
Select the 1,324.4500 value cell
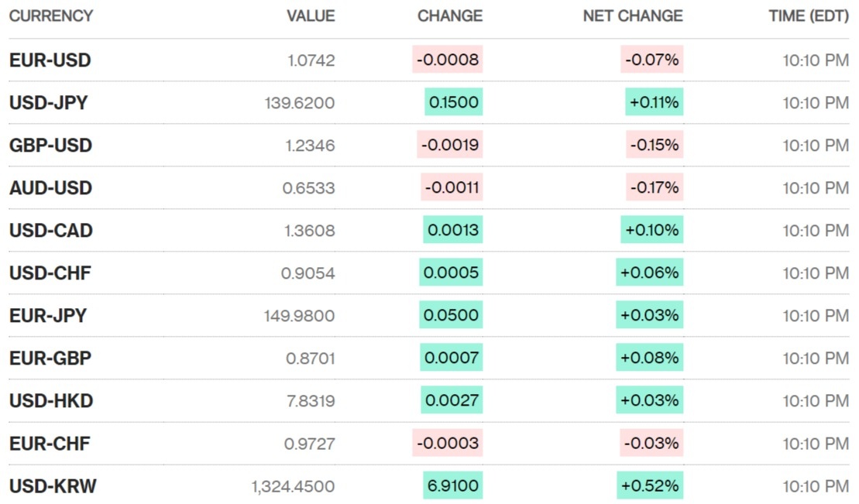[293, 486]
